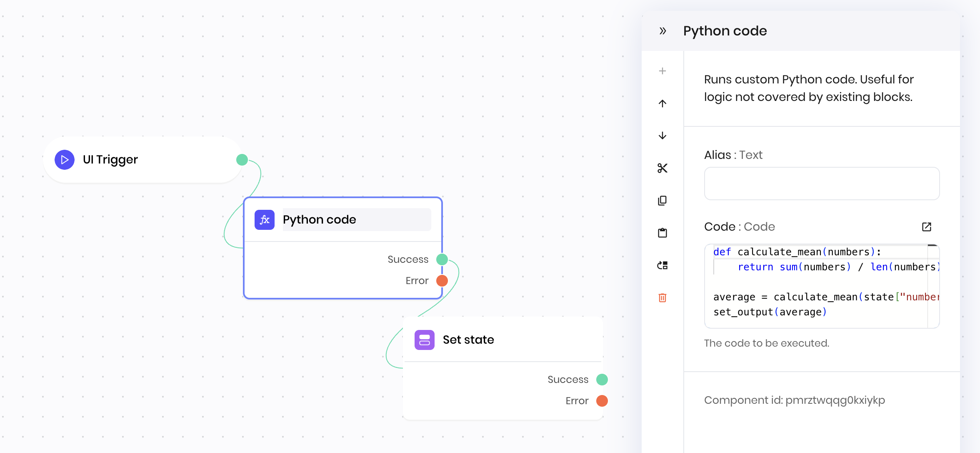Click the Python code panel title
980x453 pixels.
coord(725,31)
